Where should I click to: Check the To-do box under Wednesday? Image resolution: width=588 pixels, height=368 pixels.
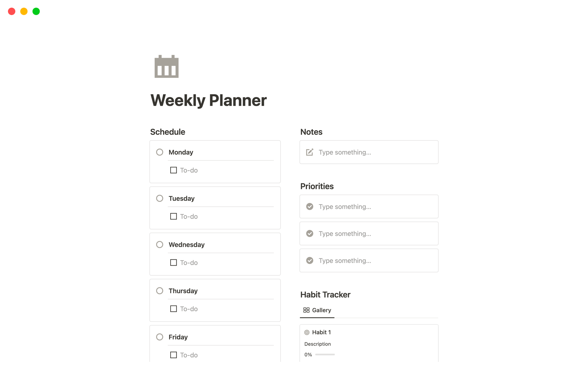[x=173, y=263]
